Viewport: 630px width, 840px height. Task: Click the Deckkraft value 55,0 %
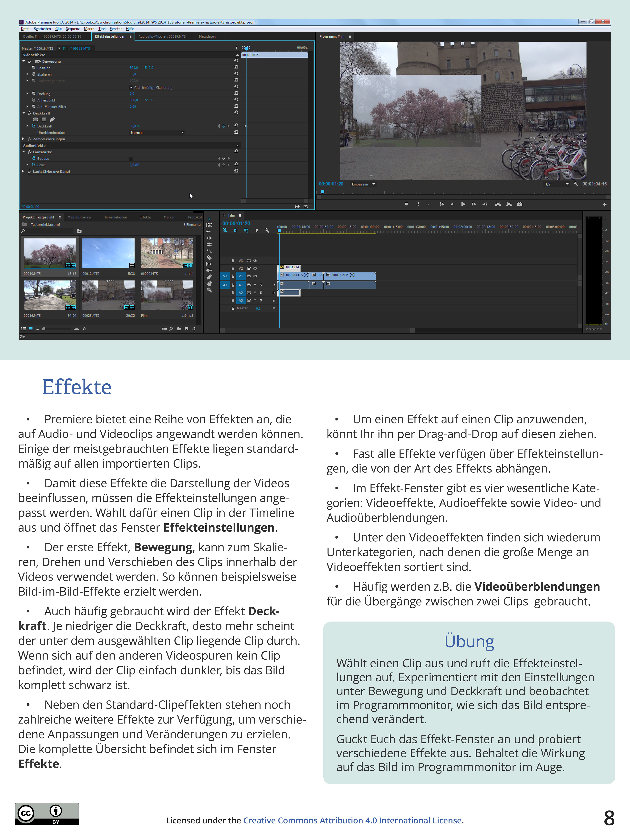coord(135,126)
